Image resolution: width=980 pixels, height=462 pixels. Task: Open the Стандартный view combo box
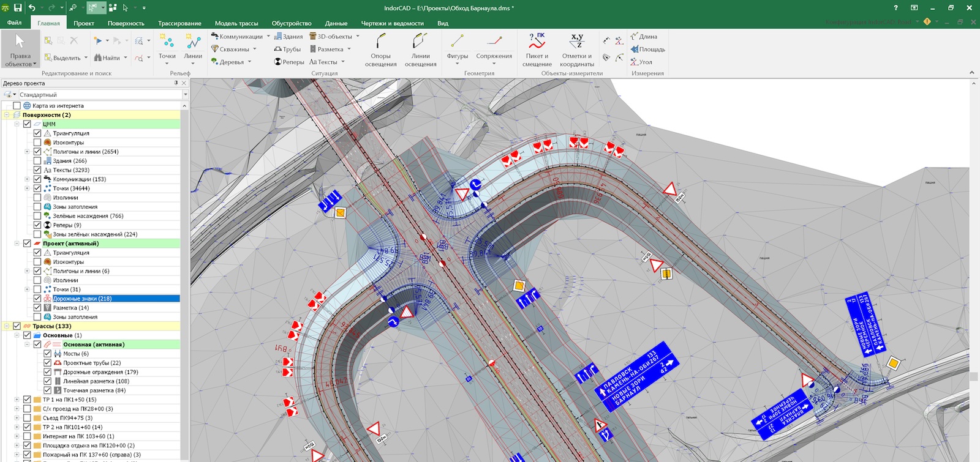pos(185,95)
